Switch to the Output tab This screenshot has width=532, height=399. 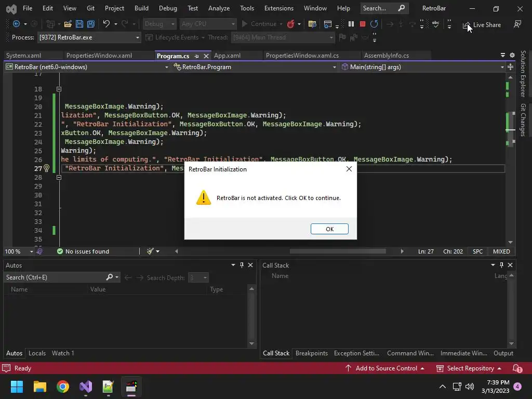503,353
